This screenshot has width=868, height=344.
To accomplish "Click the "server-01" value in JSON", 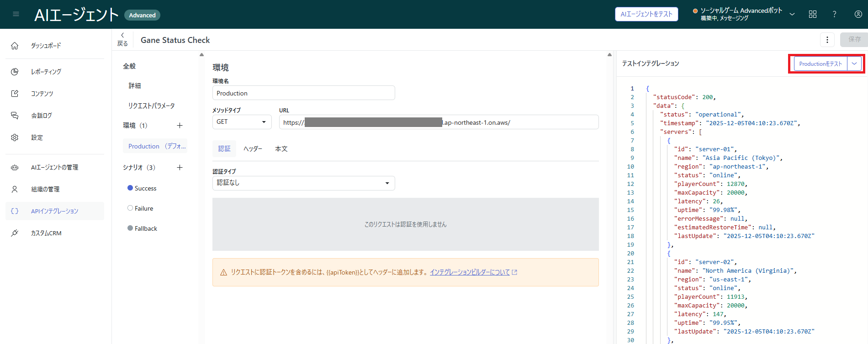I will pyautogui.click(x=715, y=149).
